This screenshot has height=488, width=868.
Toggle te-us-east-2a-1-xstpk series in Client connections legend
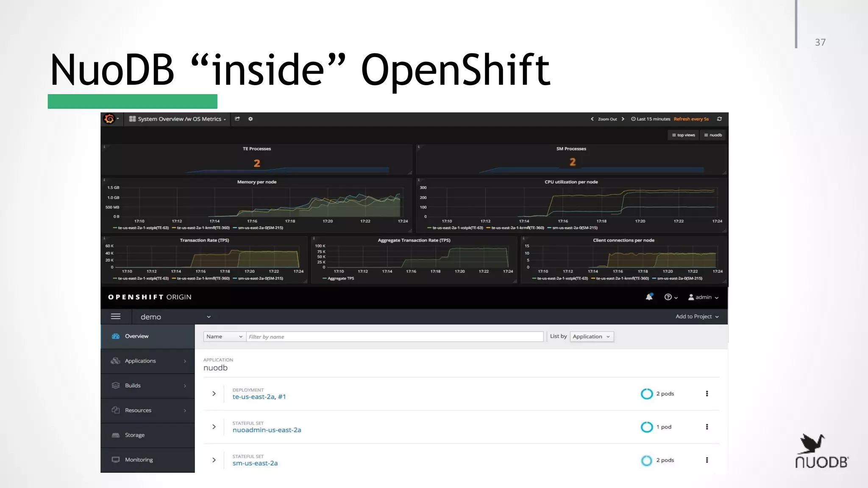point(560,278)
